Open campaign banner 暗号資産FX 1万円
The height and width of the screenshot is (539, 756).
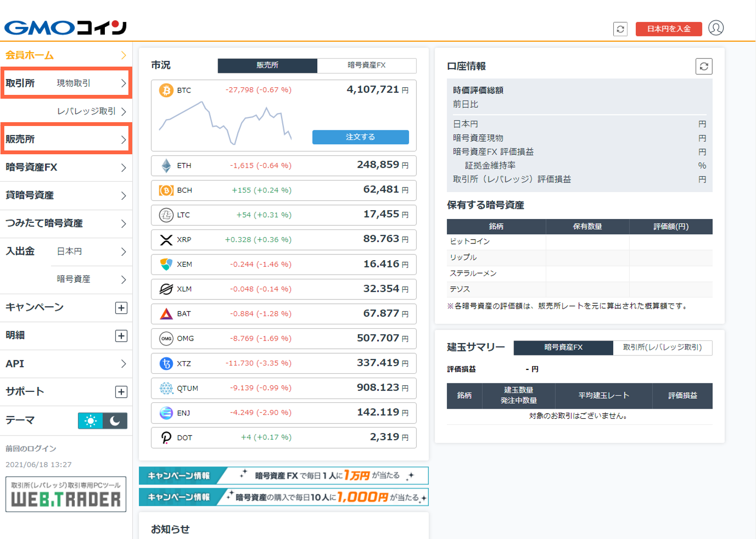click(x=284, y=476)
